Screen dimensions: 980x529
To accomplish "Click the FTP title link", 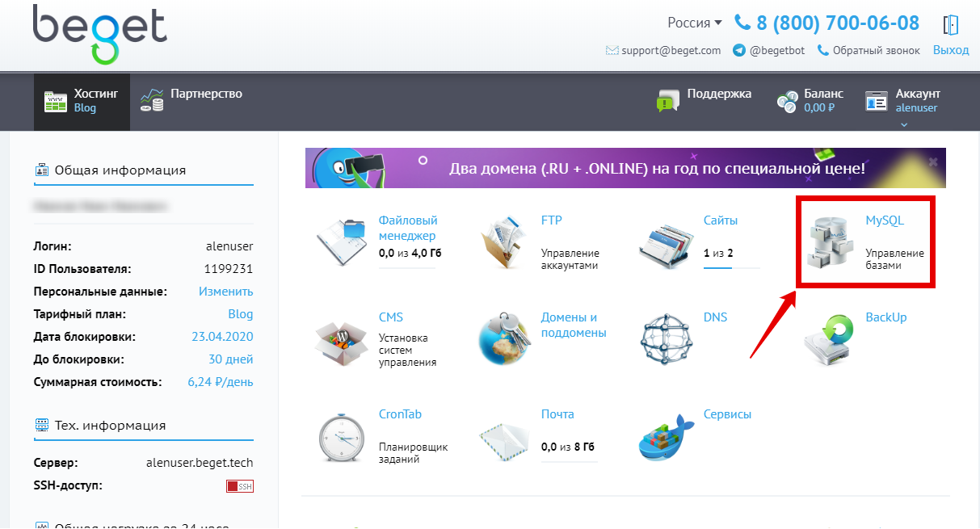I will click(x=551, y=220).
